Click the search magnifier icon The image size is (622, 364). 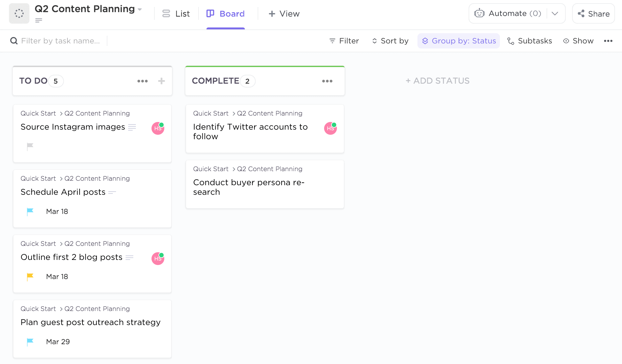coord(14,41)
